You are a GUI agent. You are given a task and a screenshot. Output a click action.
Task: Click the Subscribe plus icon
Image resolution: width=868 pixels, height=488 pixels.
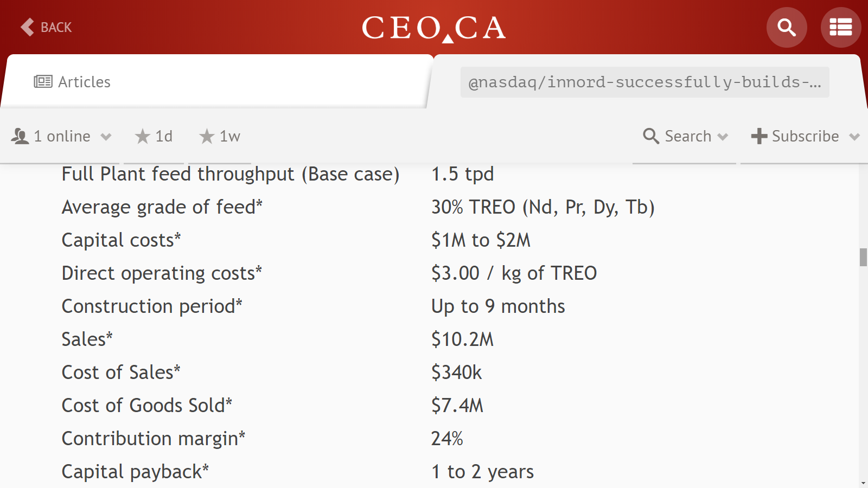[759, 136]
